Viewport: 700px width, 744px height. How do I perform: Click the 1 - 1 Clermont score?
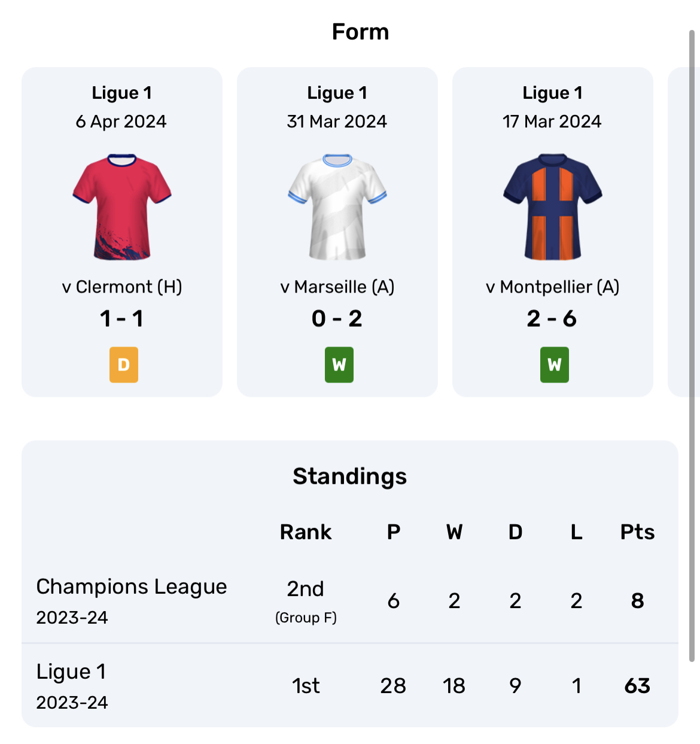click(122, 318)
